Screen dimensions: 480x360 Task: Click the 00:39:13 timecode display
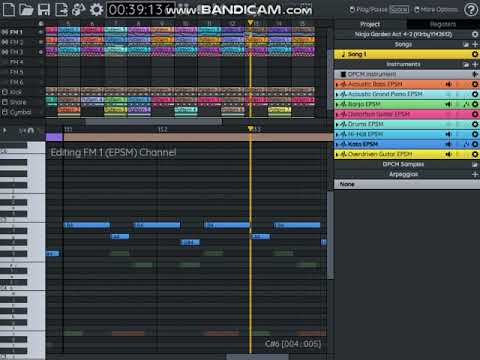pos(140,10)
